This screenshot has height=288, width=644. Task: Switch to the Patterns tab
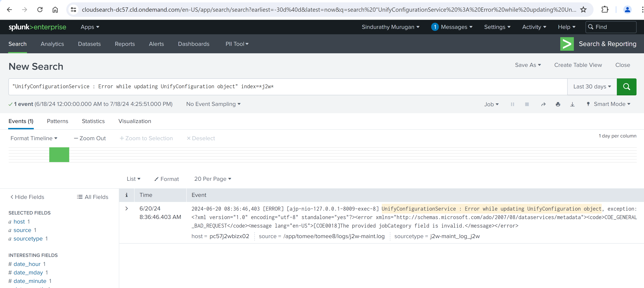click(x=58, y=121)
